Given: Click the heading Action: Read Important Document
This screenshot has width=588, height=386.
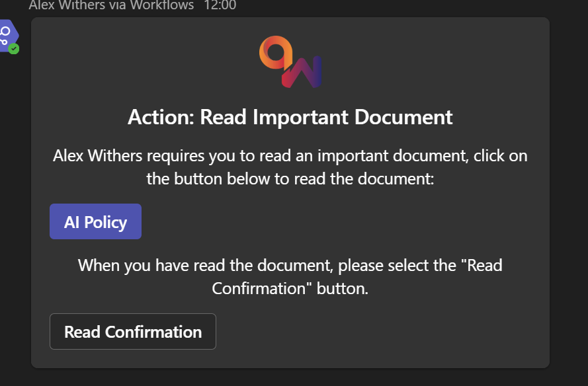Looking at the screenshot, I should 290,117.
